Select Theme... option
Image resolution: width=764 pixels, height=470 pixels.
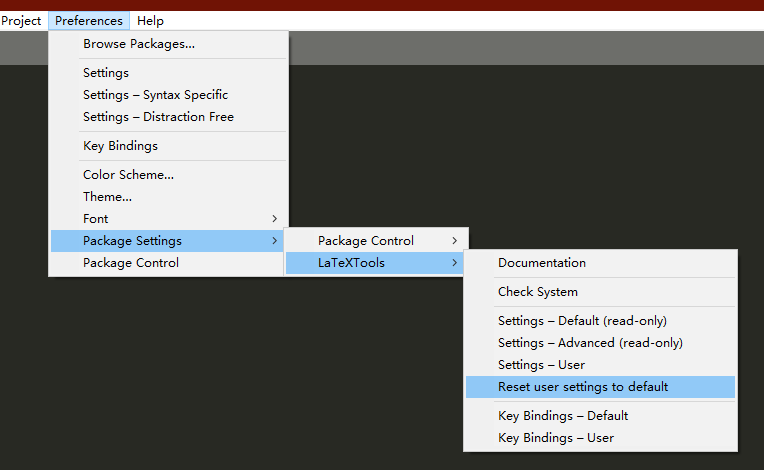point(108,197)
